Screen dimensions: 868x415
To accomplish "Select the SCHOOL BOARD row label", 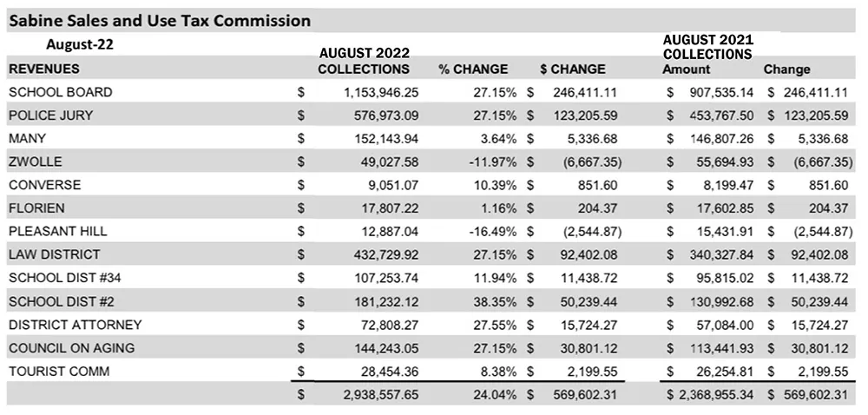I will 61,92.
